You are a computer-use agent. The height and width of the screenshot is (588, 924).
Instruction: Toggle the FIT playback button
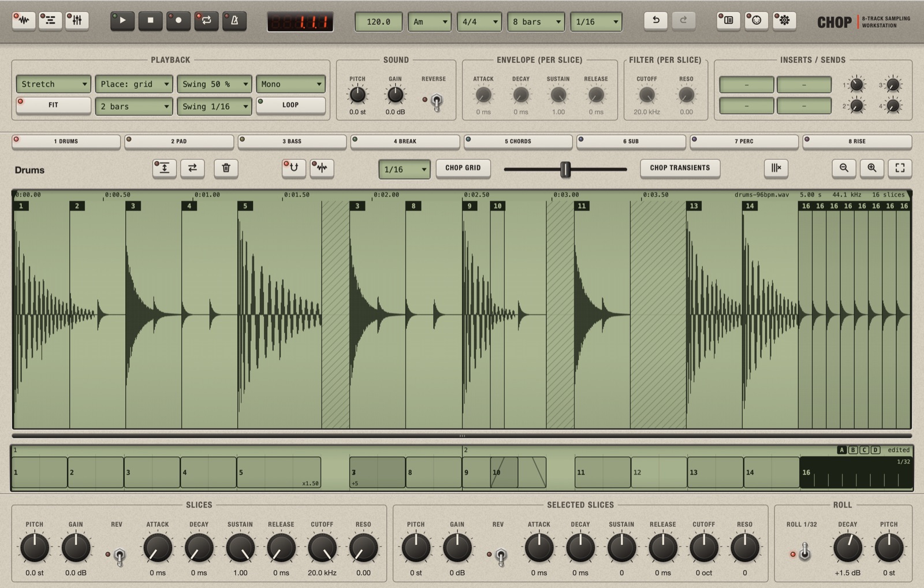click(x=53, y=105)
